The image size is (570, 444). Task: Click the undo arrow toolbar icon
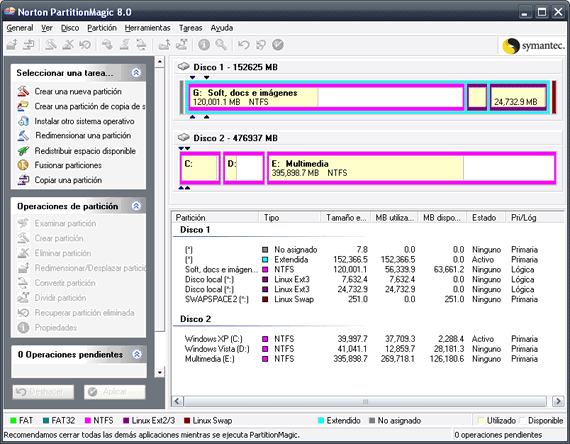(x=243, y=45)
